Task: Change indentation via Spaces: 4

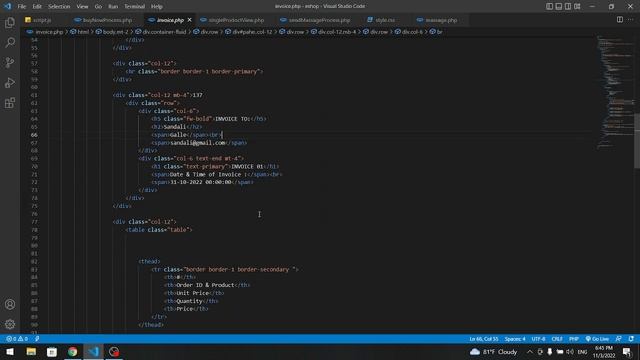Action: [515, 339]
